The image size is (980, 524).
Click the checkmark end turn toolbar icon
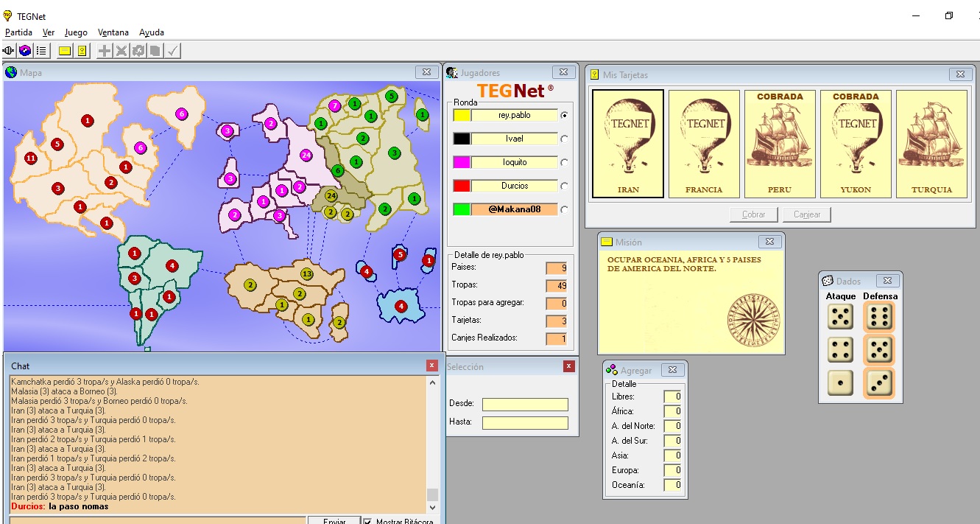172,51
